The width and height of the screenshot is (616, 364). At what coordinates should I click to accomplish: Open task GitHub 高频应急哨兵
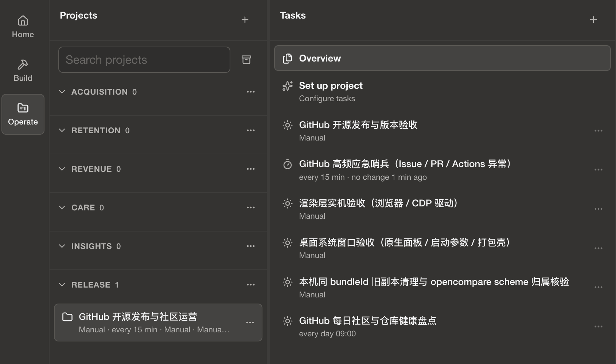442,170
